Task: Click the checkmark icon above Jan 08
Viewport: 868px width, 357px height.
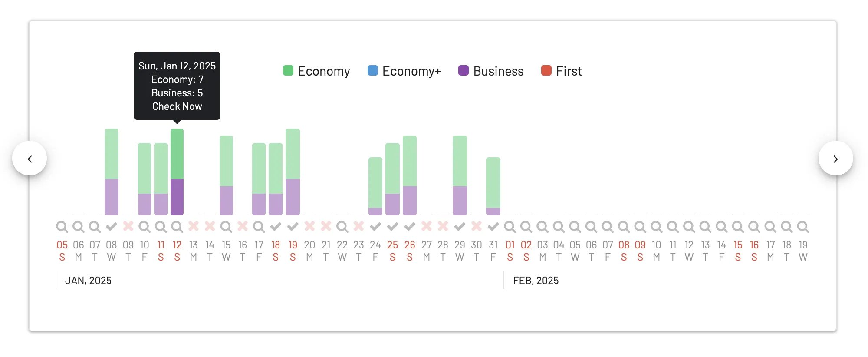Action: (x=112, y=226)
